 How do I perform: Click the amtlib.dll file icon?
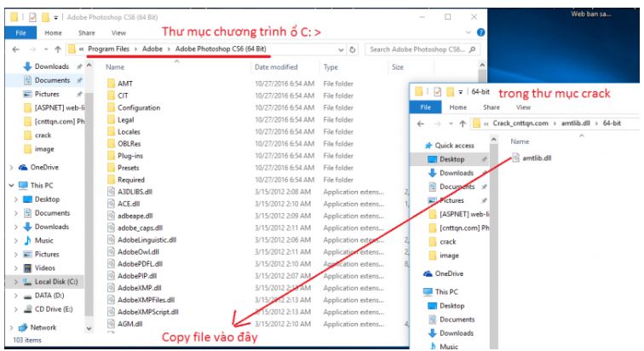click(516, 156)
